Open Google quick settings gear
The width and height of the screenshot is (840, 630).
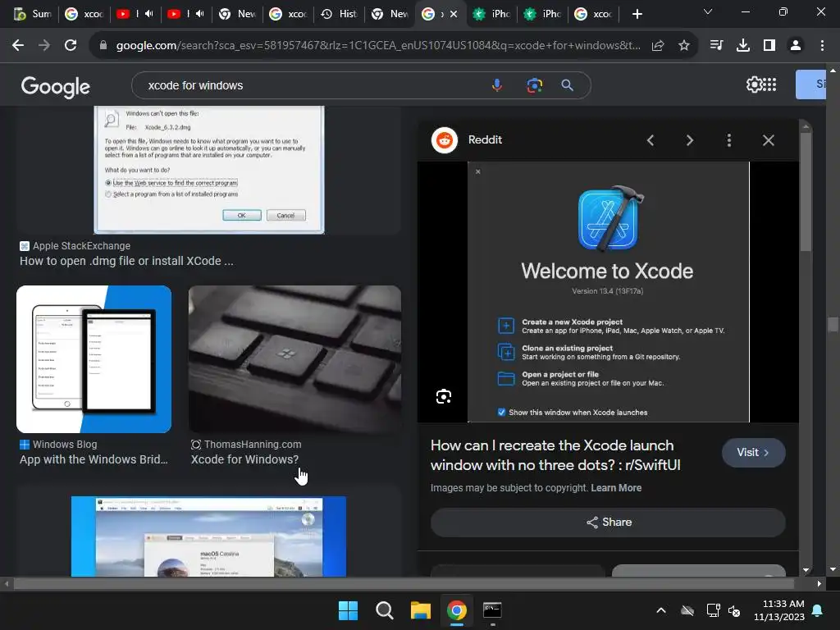pyautogui.click(x=754, y=84)
